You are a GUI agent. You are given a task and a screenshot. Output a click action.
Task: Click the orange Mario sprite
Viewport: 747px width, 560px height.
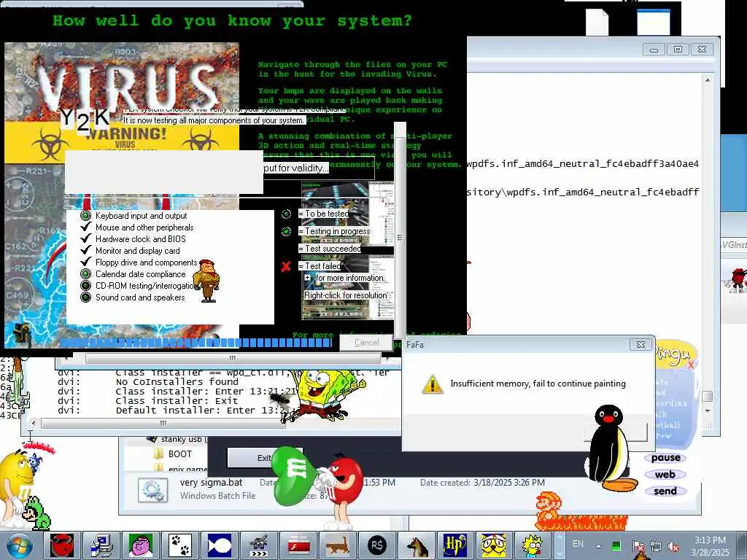[549, 508]
